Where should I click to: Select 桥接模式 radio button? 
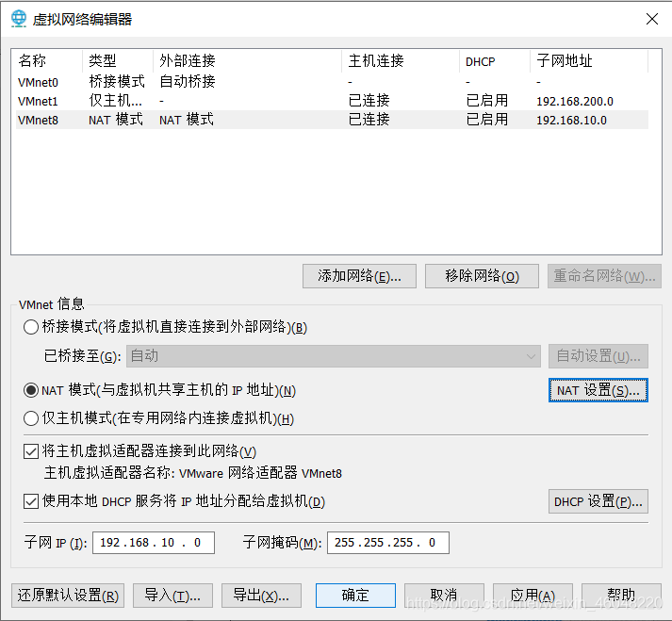coord(31,327)
